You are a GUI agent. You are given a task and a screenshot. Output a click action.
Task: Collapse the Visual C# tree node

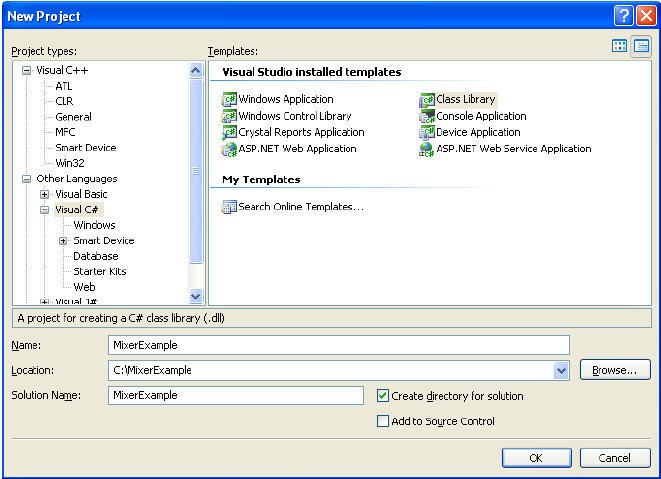[x=44, y=210]
